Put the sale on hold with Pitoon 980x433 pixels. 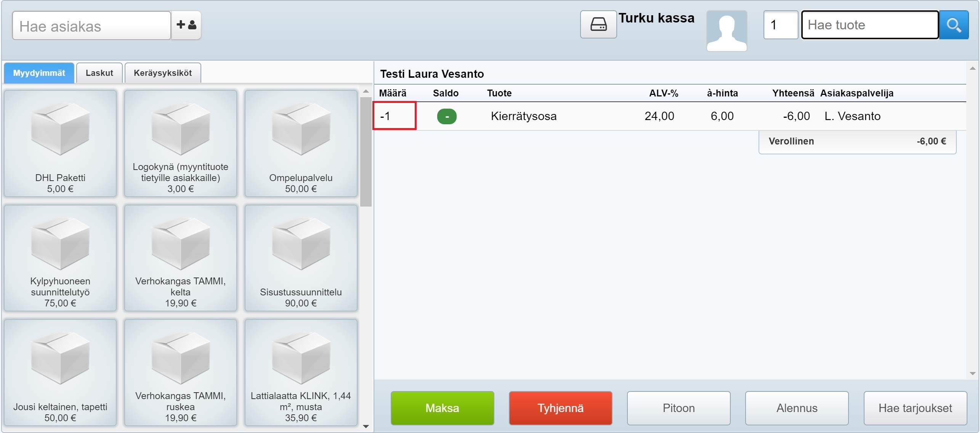pyautogui.click(x=678, y=408)
